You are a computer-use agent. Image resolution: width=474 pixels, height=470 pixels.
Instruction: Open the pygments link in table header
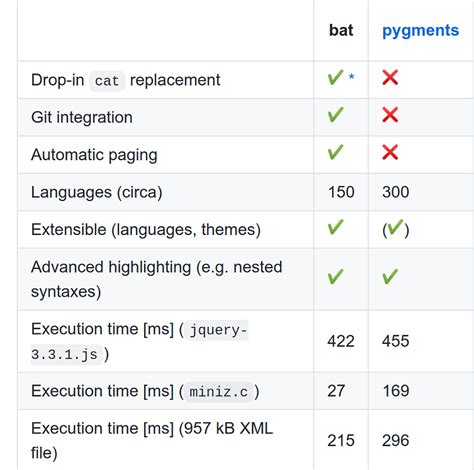click(x=420, y=31)
